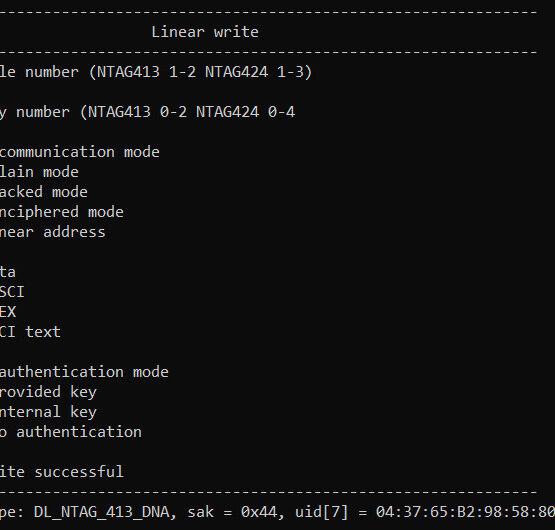Image resolution: width=555 pixels, height=530 pixels.
Task: Click the 'nternal key' option line
Action: tap(48, 412)
